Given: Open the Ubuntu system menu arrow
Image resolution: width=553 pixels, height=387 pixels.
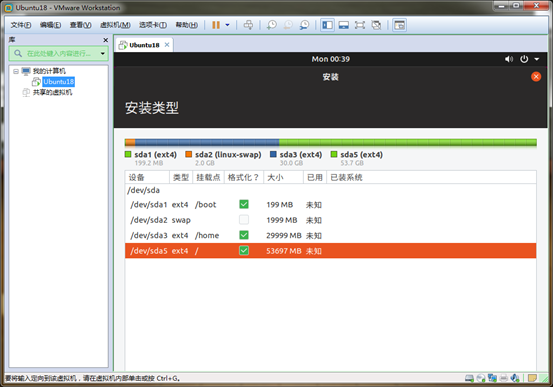Looking at the screenshot, I should coord(536,59).
